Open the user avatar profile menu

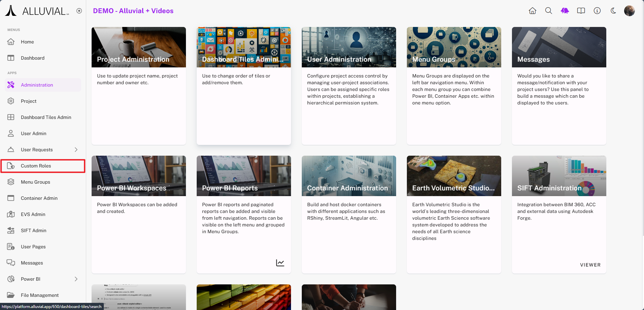coord(630,11)
